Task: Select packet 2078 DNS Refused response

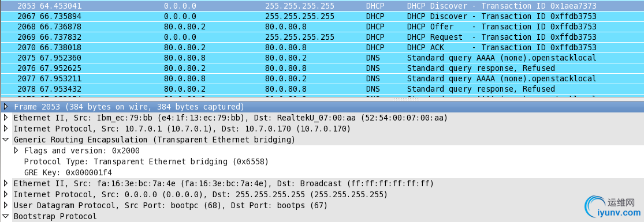Action: point(322,89)
